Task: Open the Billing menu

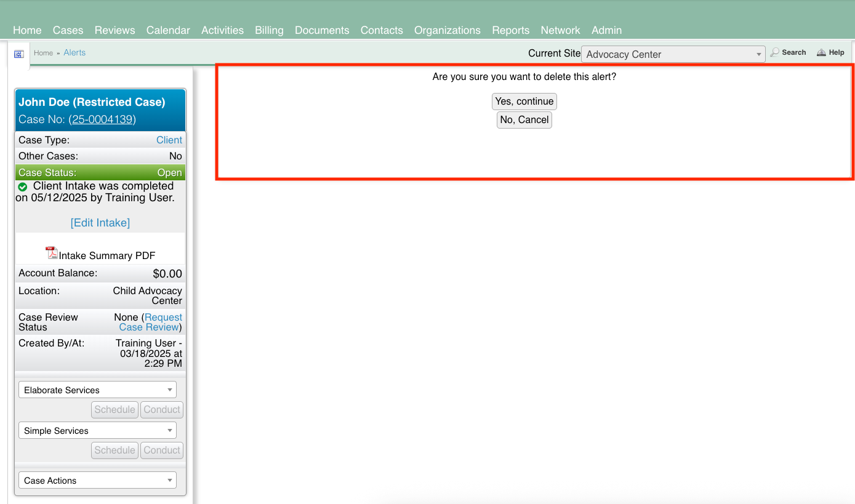Action: pos(269,30)
